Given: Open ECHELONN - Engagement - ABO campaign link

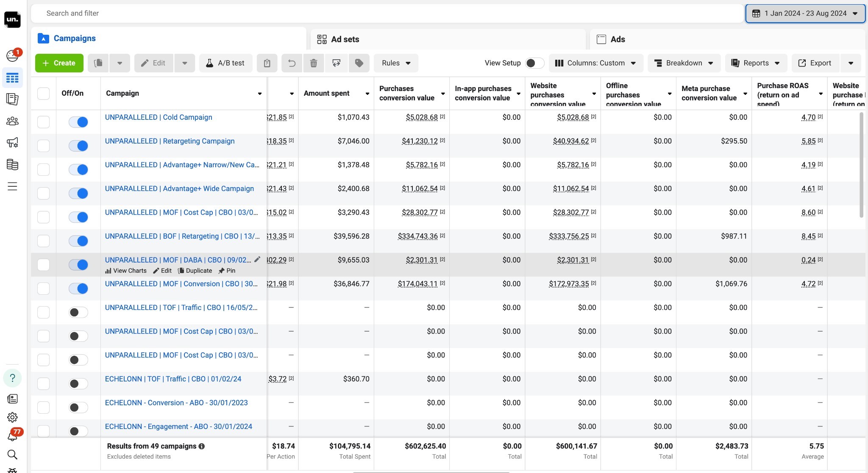Looking at the screenshot, I should (x=178, y=426).
